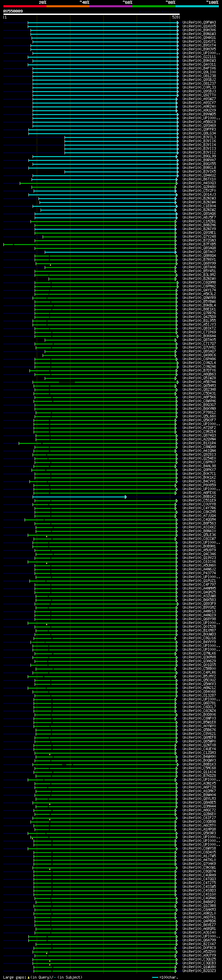Click the Large gaps legend text
This screenshot has width=222, height=980.
(43, 977)
